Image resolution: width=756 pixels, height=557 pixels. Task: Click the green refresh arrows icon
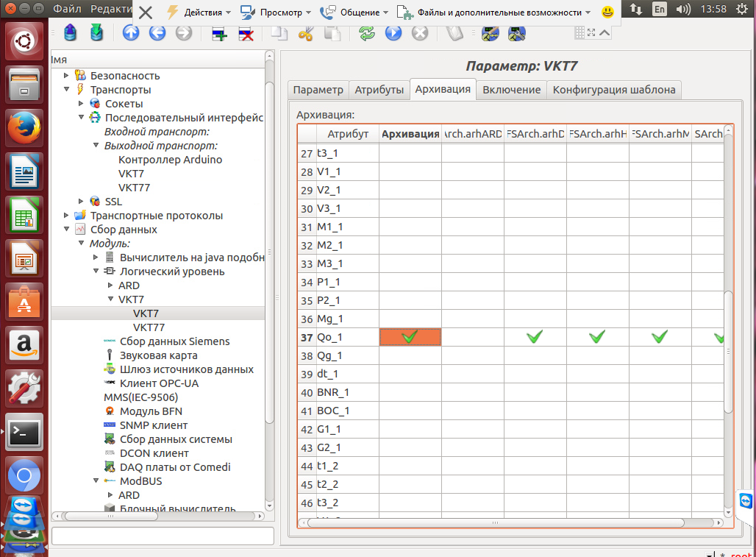point(366,33)
